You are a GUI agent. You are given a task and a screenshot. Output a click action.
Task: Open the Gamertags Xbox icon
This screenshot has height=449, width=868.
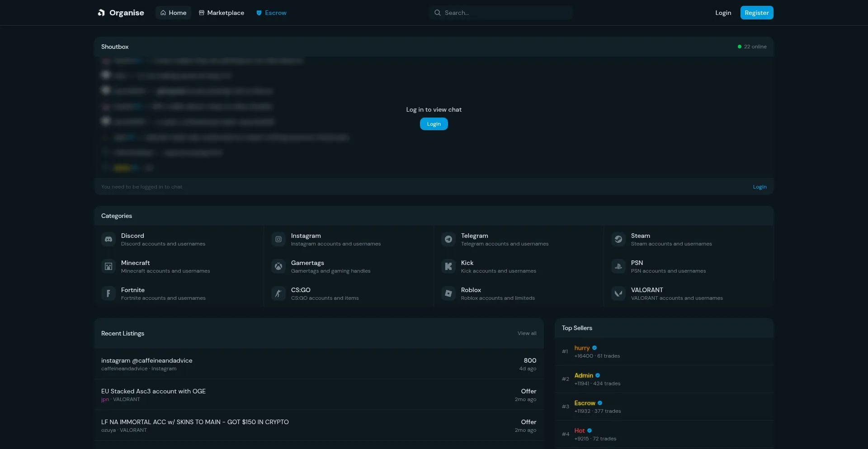click(x=278, y=266)
